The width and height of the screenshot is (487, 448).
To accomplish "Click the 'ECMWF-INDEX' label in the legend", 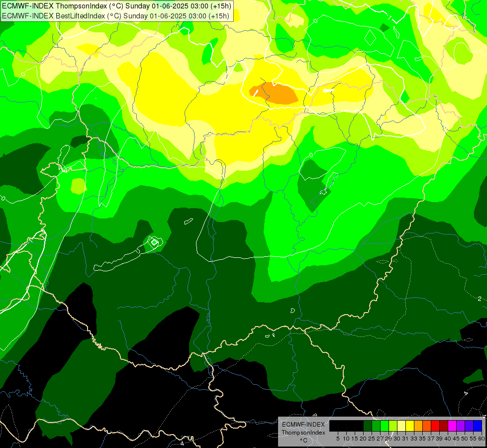I will [x=303, y=425].
